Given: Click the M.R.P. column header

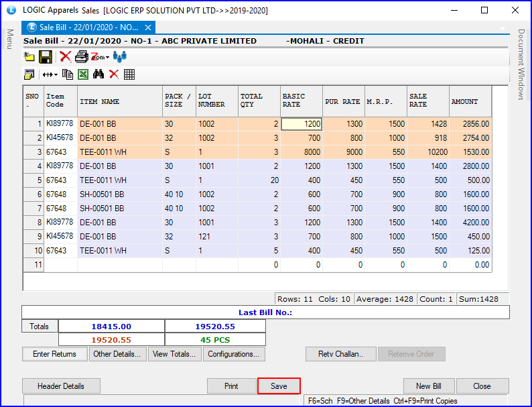Looking at the screenshot, I should [x=386, y=101].
